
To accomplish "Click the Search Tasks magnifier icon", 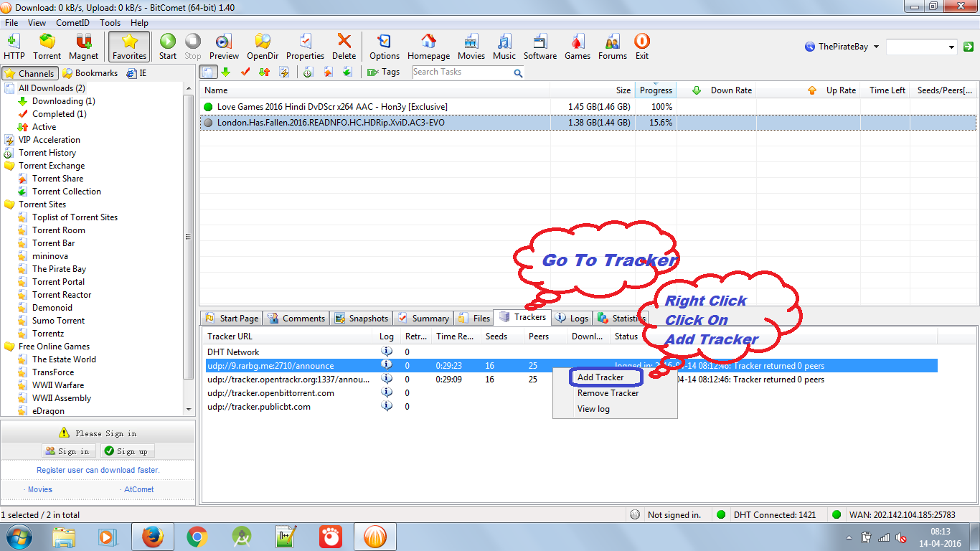I will coord(518,72).
